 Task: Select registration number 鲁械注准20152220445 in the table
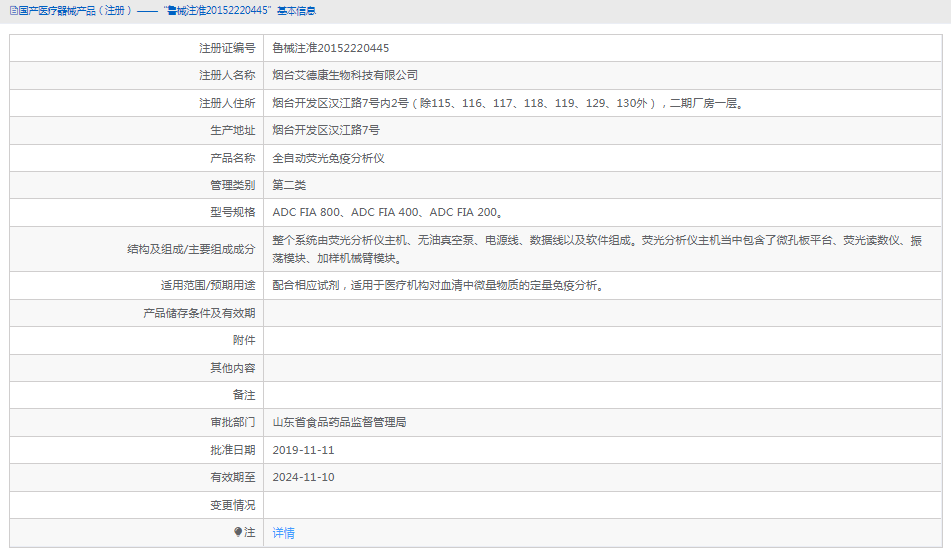(x=331, y=48)
